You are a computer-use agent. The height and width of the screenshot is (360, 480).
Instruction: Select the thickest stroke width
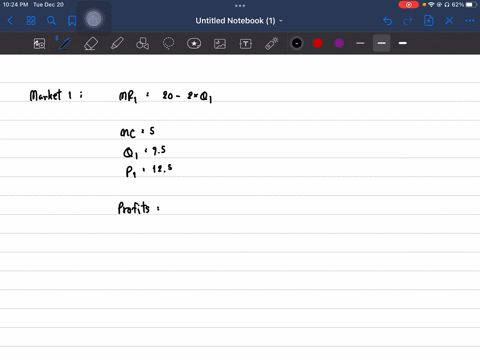tap(403, 43)
